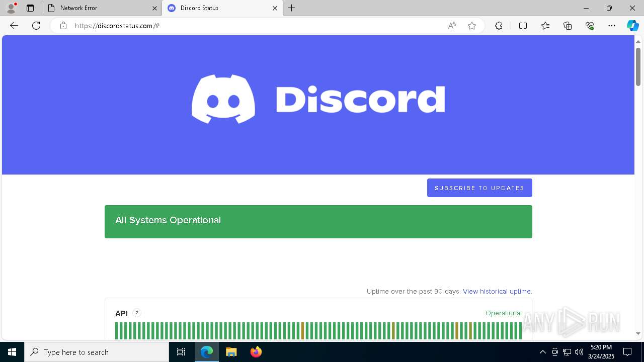Open a new browser tab
Viewport: 644px width, 362px height.
pos(292,8)
